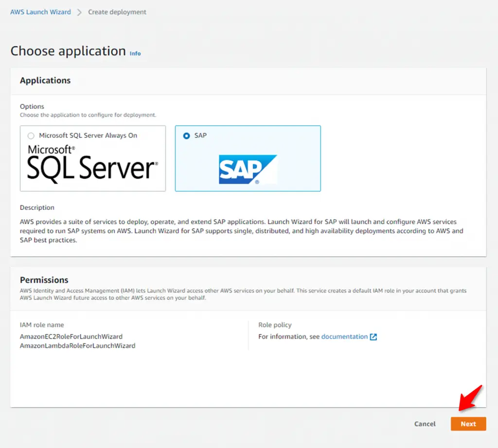Open the AWS Launch Wizard breadcrumb link
The image size is (498, 448).
[x=40, y=12]
